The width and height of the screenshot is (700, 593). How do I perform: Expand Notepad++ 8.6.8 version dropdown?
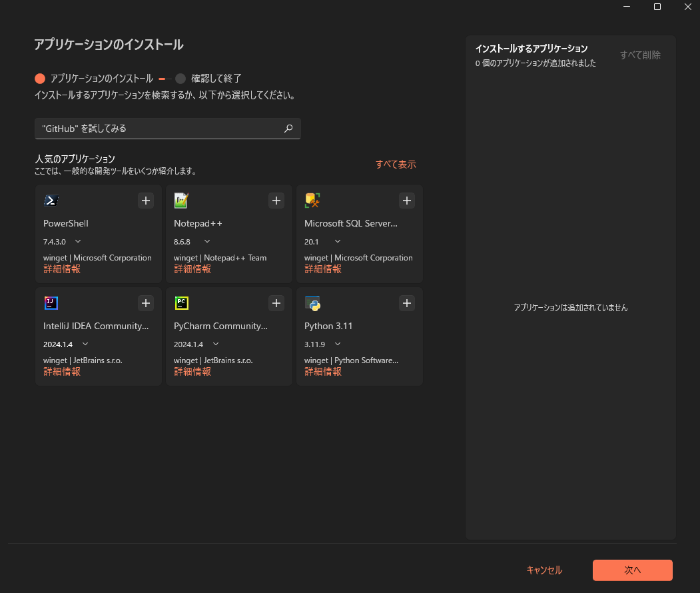tap(207, 242)
